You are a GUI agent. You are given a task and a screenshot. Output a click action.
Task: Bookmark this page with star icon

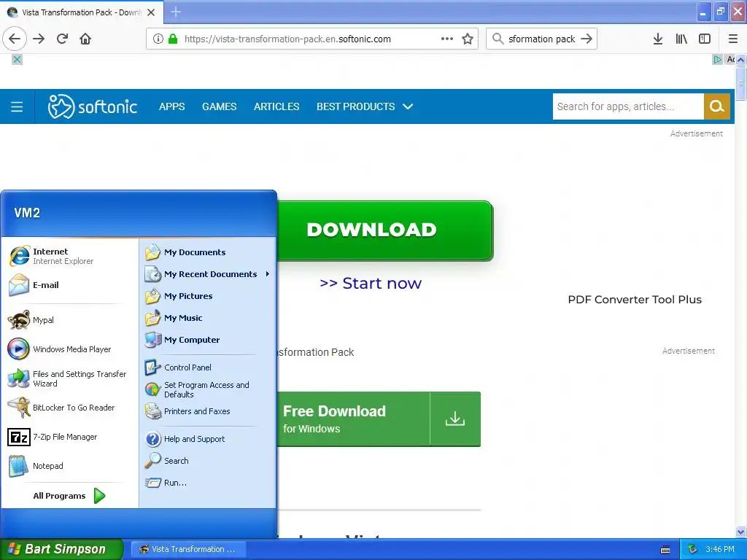pyautogui.click(x=468, y=39)
